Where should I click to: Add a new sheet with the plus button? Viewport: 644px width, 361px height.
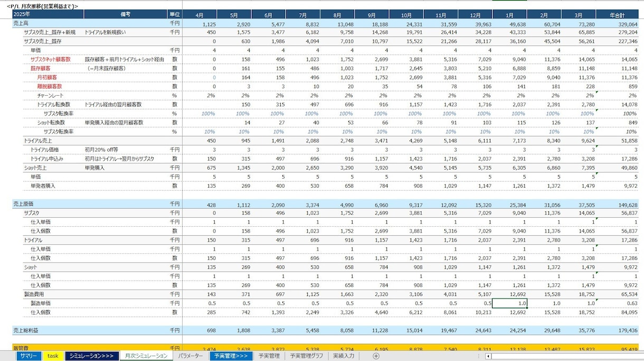tap(376, 356)
